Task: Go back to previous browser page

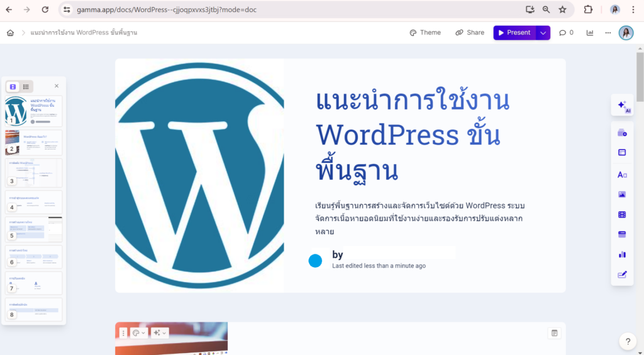Action: coord(9,9)
